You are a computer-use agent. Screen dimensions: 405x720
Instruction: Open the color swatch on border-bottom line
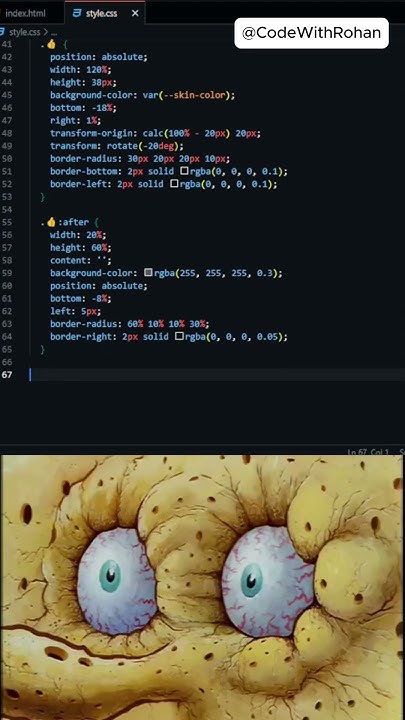coord(184,171)
